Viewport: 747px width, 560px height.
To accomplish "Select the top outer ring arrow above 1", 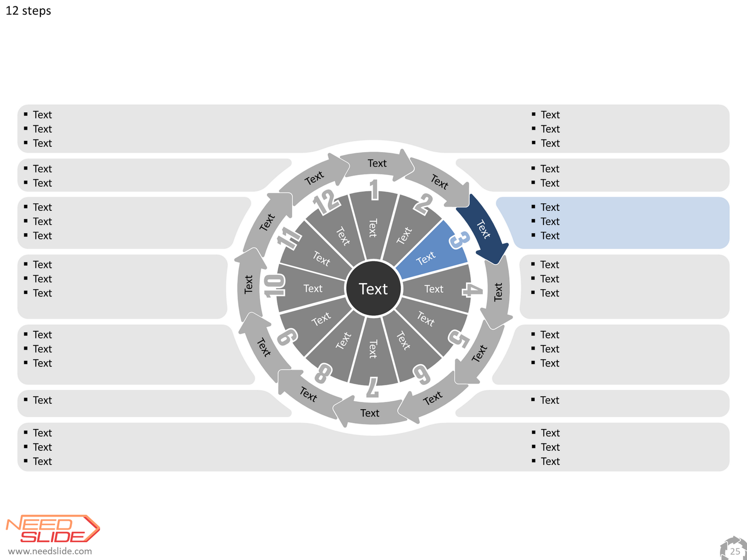I will tap(377, 165).
